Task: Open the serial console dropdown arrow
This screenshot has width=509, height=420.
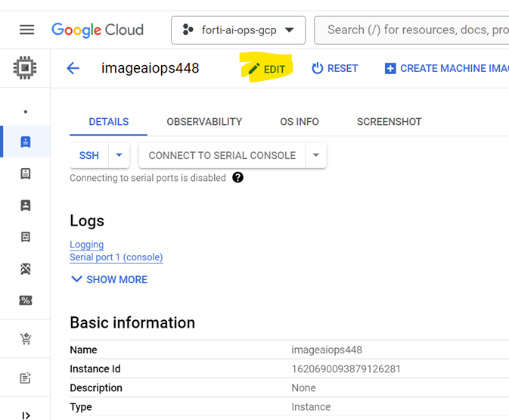Action: click(316, 155)
